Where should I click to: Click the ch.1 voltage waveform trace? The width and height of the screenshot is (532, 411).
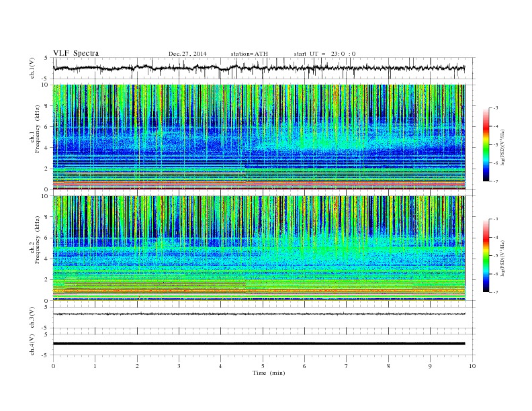(x=259, y=68)
